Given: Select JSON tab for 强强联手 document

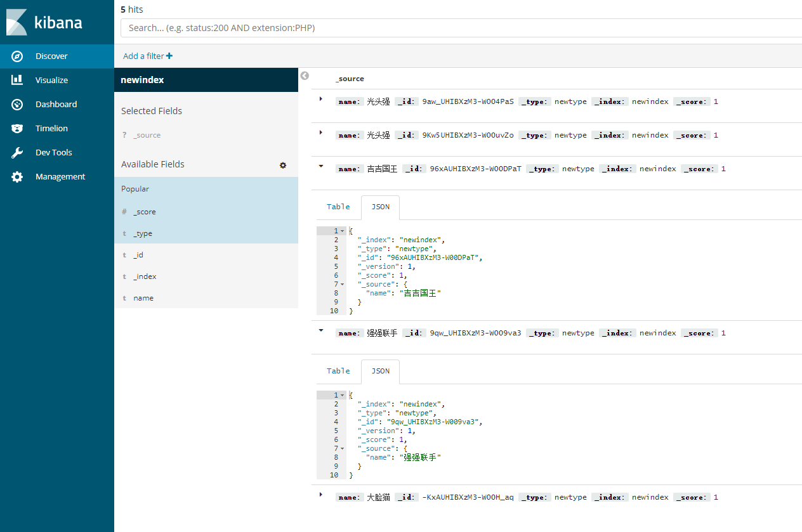Looking at the screenshot, I should click(x=381, y=371).
